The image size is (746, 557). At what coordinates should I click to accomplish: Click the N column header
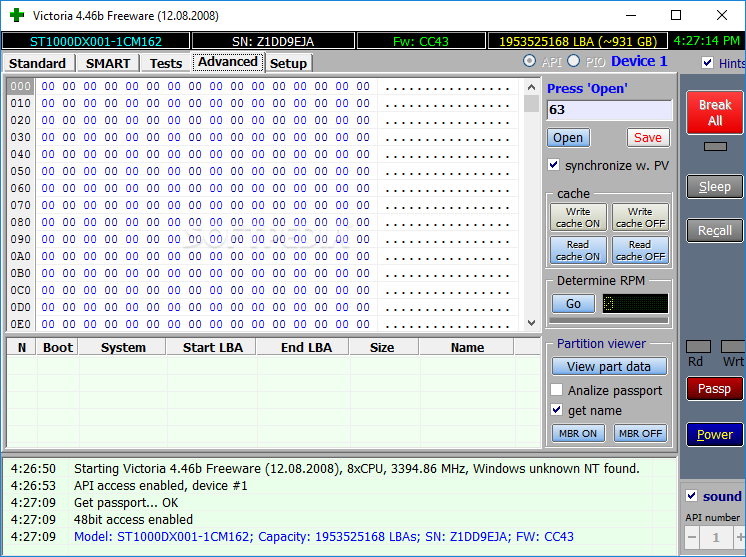point(22,347)
